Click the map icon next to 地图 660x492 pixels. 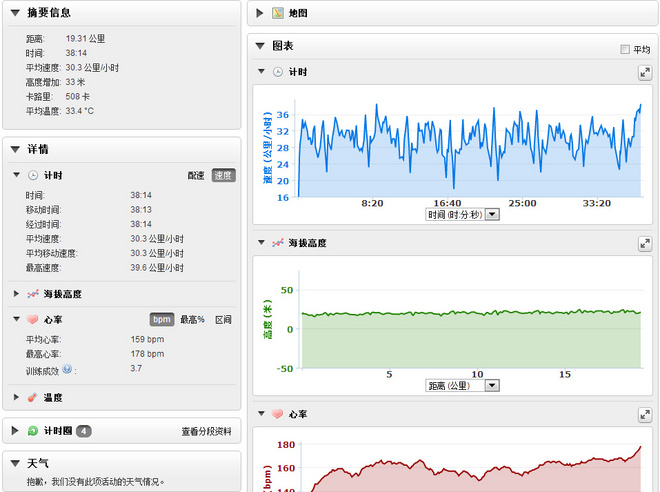tap(278, 13)
